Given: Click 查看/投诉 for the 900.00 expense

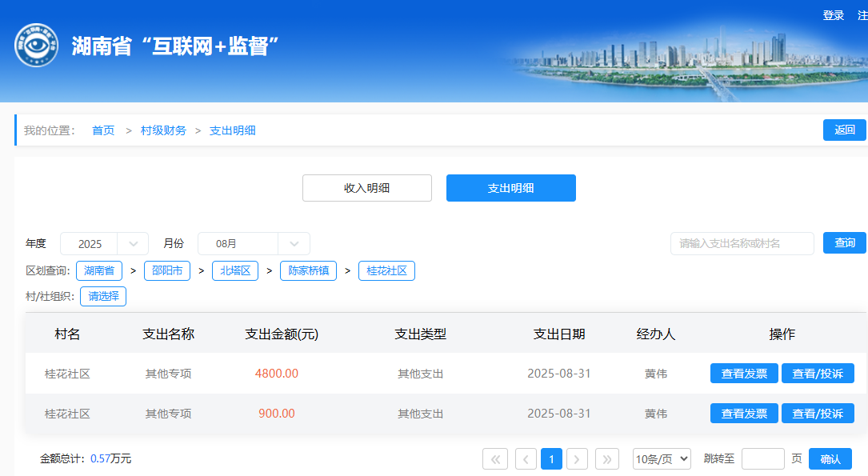Looking at the screenshot, I should pyautogui.click(x=818, y=414).
